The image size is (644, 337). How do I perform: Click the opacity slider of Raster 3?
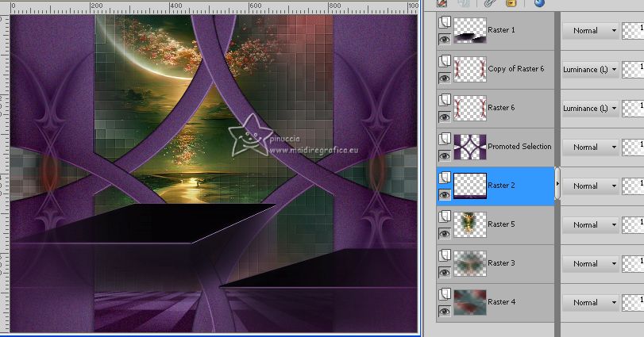point(633,264)
